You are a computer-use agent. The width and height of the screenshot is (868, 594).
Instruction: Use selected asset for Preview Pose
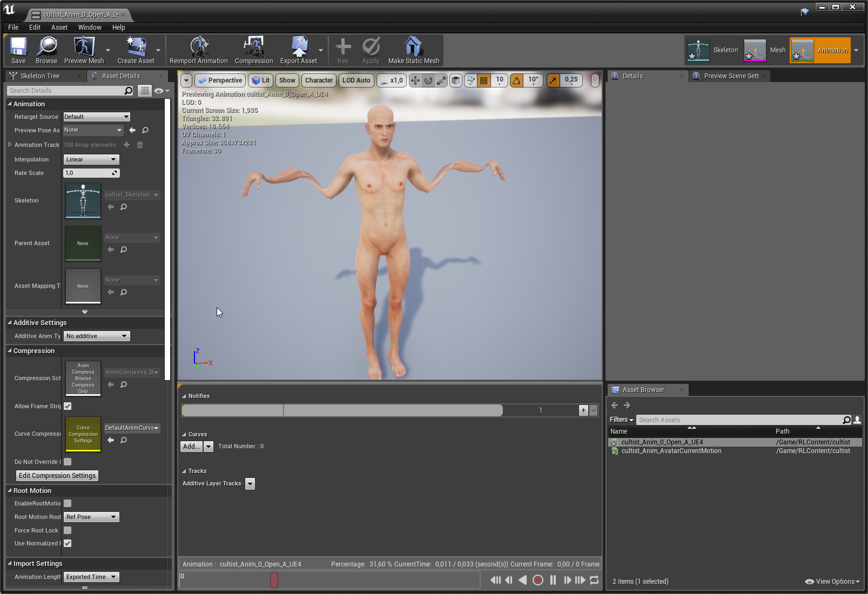coord(132,130)
